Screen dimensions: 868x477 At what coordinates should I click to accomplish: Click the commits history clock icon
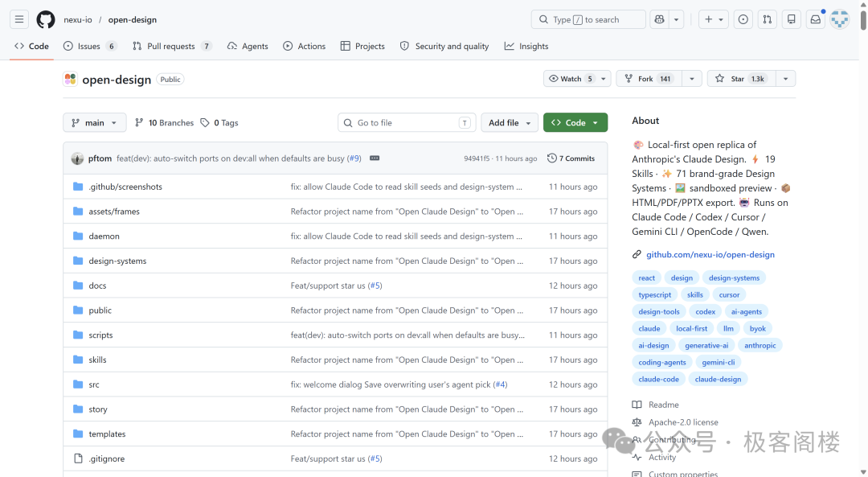[x=552, y=158]
